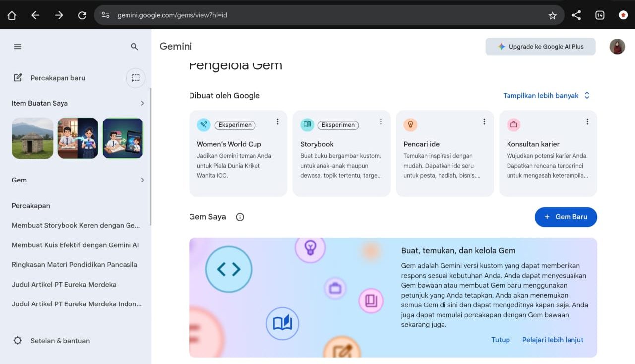Click the Women's World Cup cricket icon

pyautogui.click(x=204, y=125)
